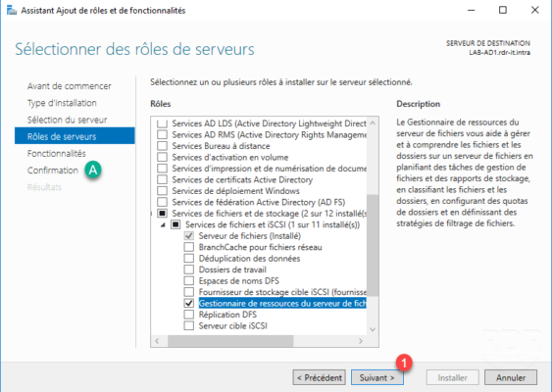Click horizontal scrollbar left arrow
This screenshot has width=552, height=392.
(x=157, y=341)
